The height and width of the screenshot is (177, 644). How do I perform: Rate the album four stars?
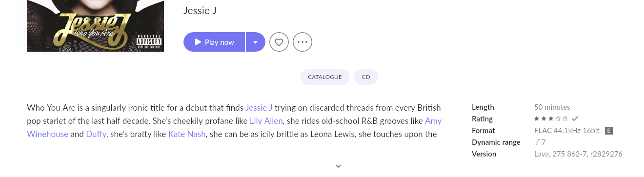click(558, 118)
